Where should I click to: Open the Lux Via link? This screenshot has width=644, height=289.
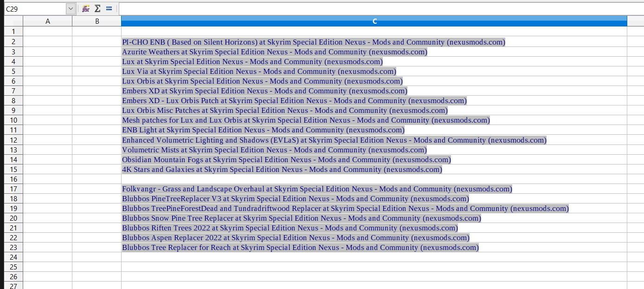pos(259,72)
